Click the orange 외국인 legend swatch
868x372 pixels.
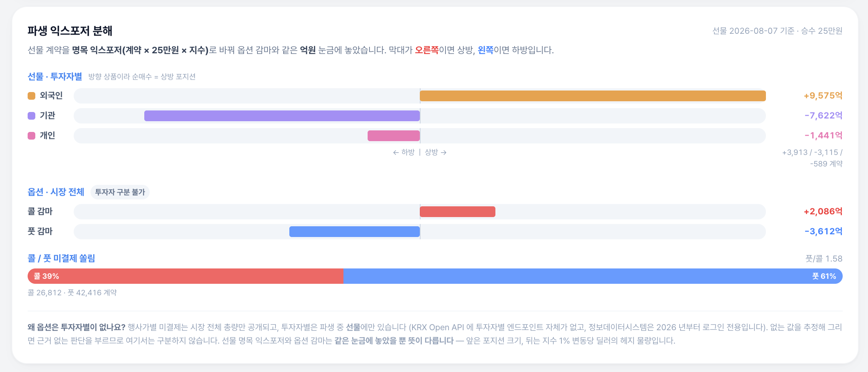click(x=31, y=96)
